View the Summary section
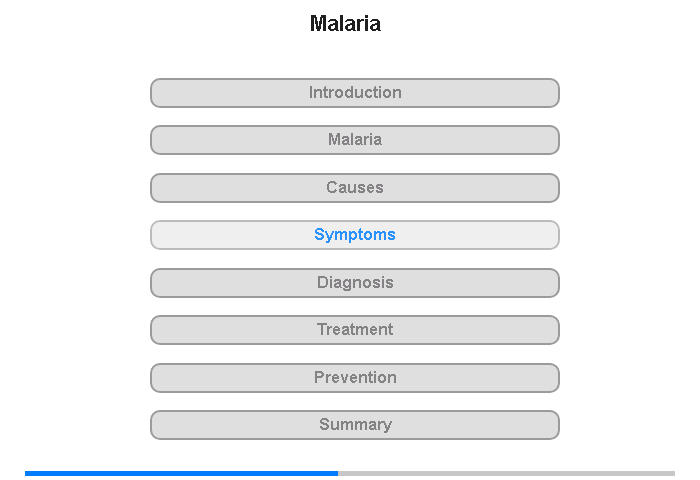This screenshot has height=480, width=700. 355,425
